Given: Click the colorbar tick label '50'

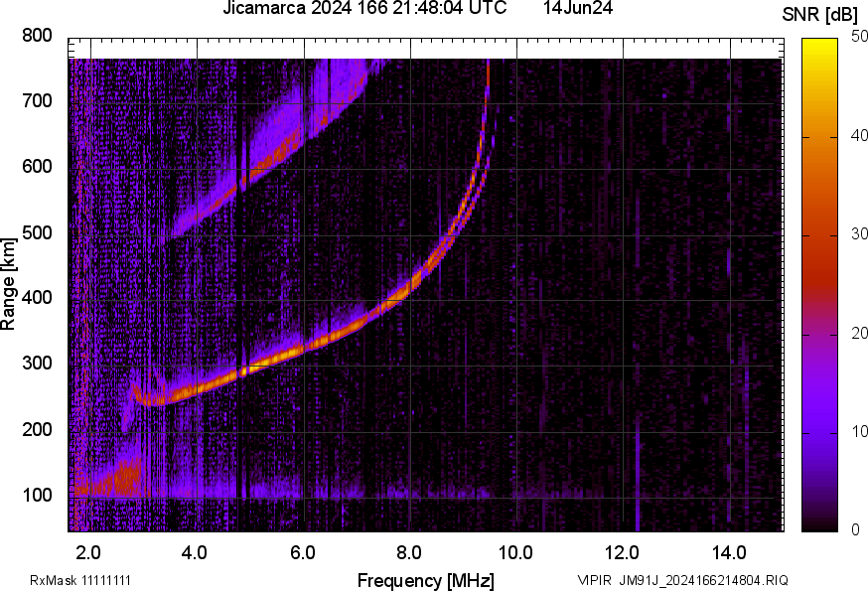Looking at the screenshot, I should coord(859,37).
